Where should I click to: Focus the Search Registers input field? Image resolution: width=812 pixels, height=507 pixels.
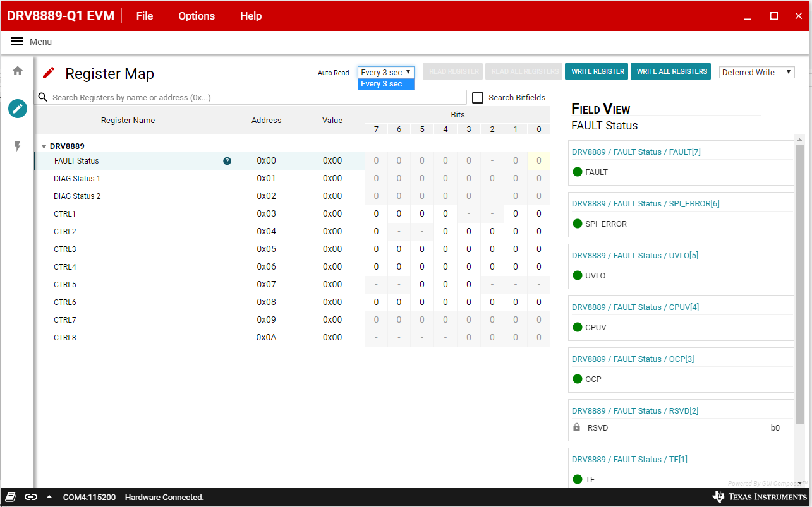[251, 97]
